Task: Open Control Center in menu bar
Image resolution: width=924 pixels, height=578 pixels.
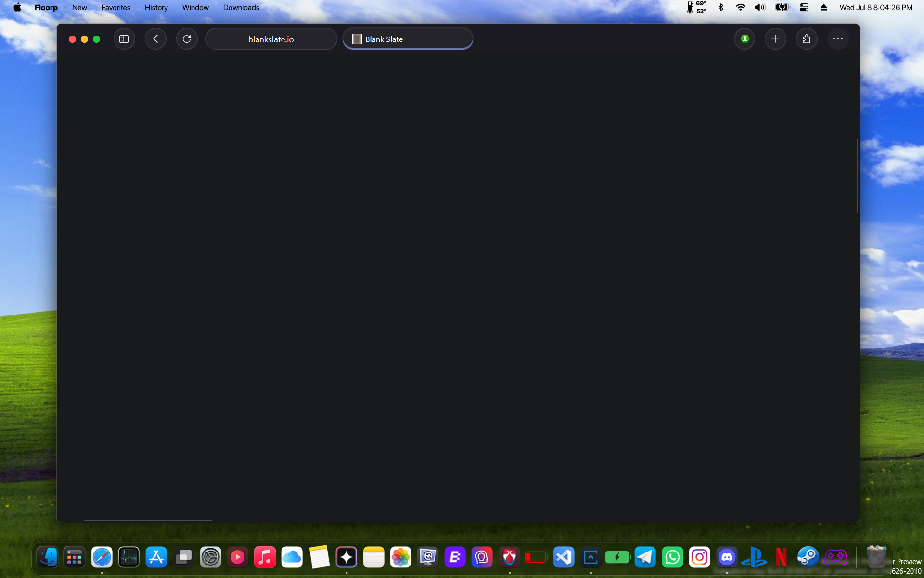Action: point(804,7)
